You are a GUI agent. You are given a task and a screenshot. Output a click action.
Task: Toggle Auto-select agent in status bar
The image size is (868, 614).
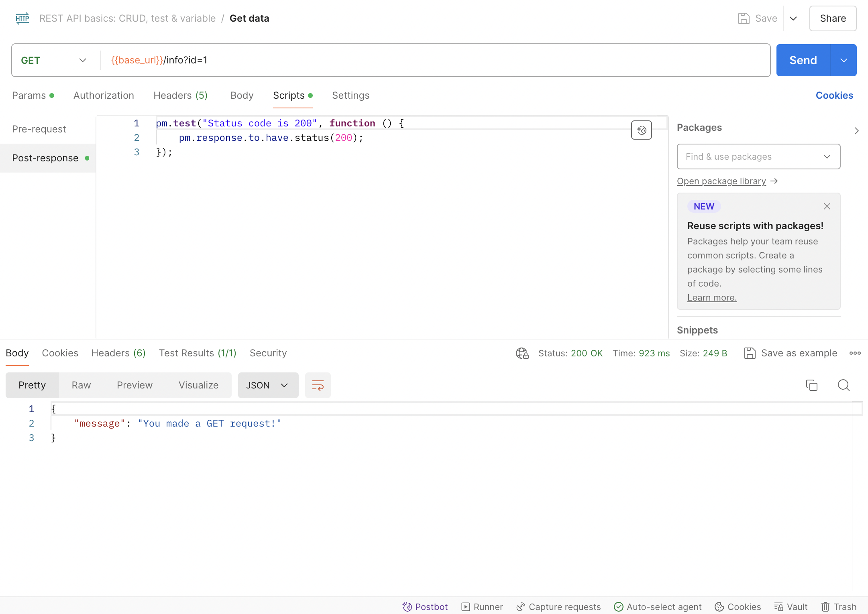tap(658, 606)
